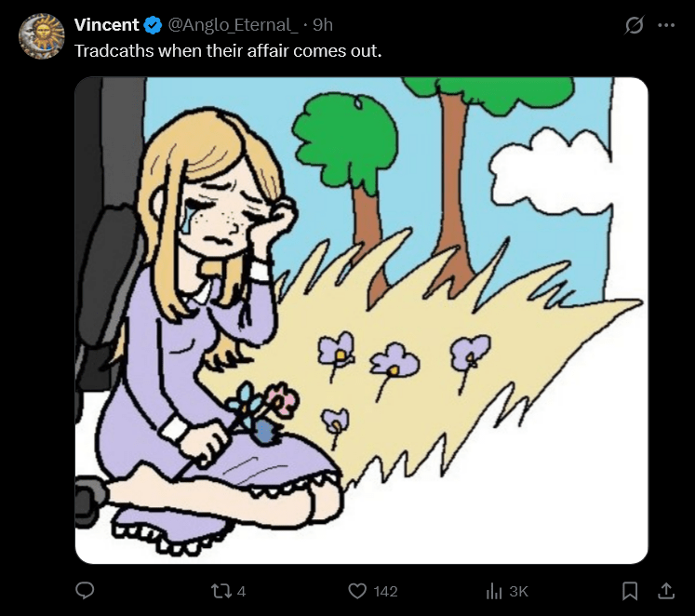
Task: Click the repost count of 4
Action: point(241,591)
